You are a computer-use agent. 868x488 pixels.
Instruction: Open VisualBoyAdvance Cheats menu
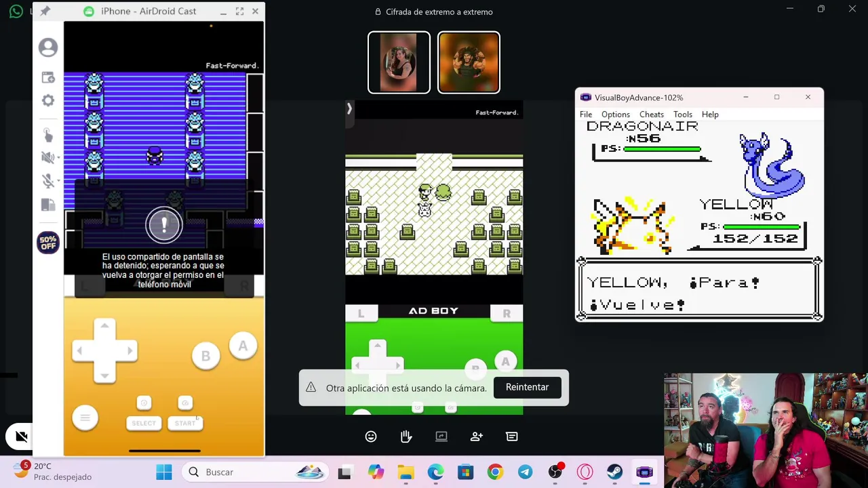pos(652,115)
